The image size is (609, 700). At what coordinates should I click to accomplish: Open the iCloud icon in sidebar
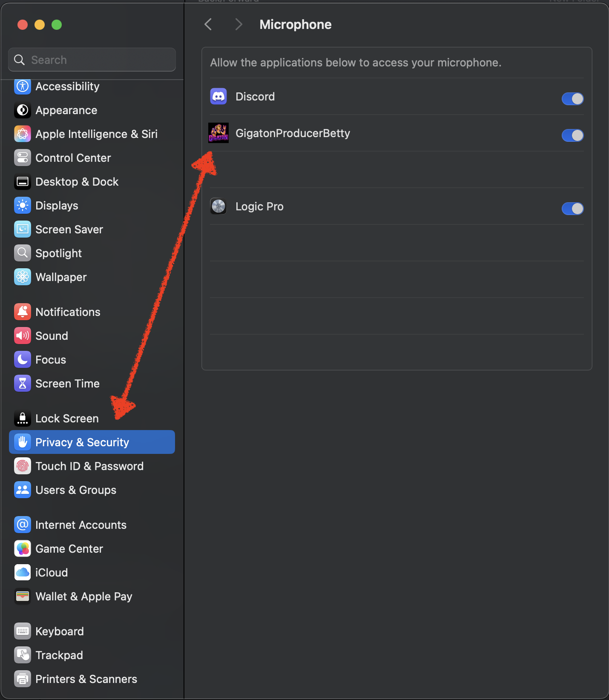point(23,573)
